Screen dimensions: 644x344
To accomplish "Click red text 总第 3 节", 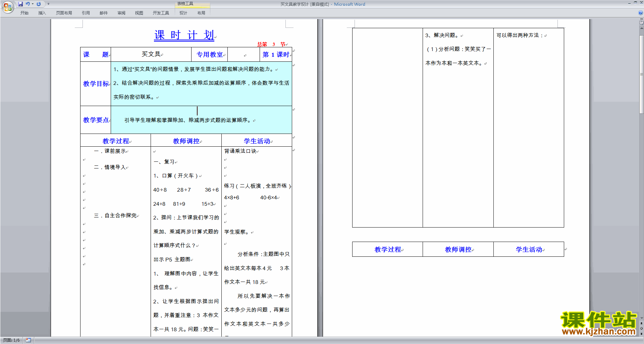I will tap(271, 44).
